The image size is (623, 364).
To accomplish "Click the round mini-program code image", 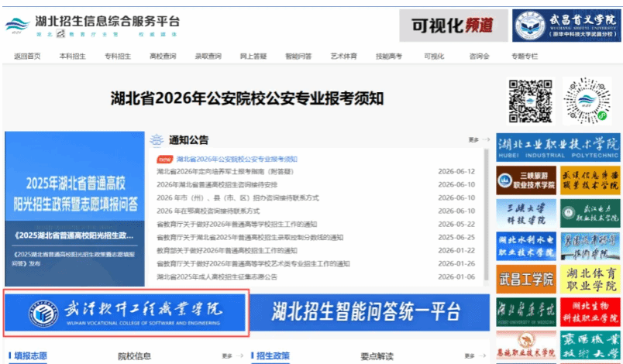I will point(587,101).
